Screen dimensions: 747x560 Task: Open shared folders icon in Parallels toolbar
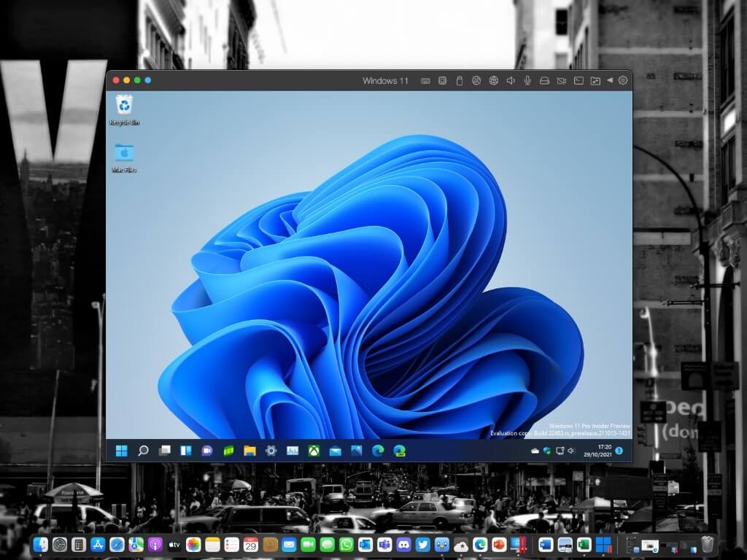595,81
